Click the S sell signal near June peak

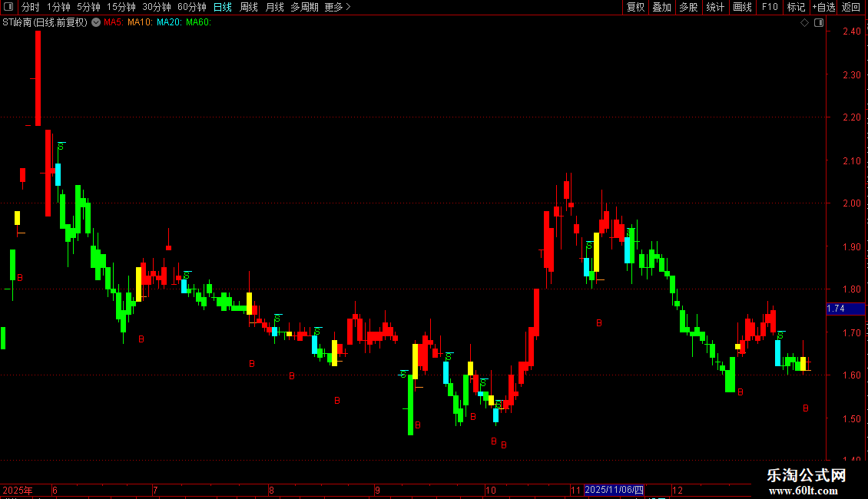[x=61, y=147]
